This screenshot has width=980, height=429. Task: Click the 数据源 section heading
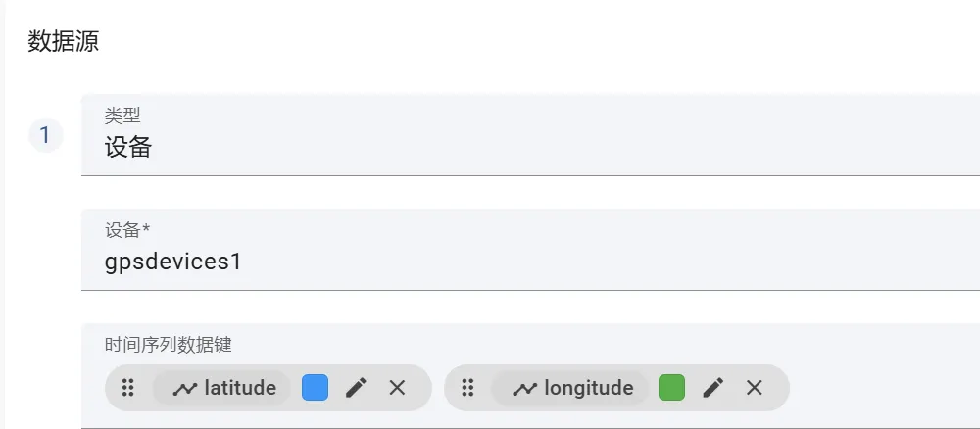pos(63,41)
